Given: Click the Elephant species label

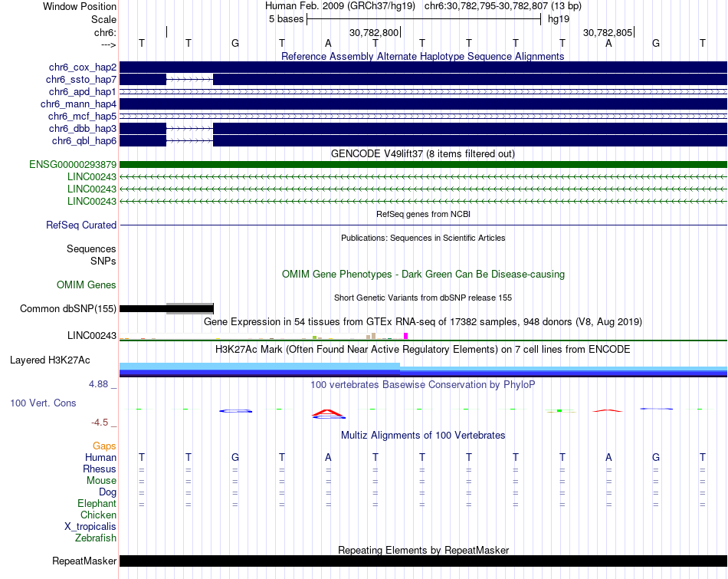Looking at the screenshot, I should (x=97, y=503).
